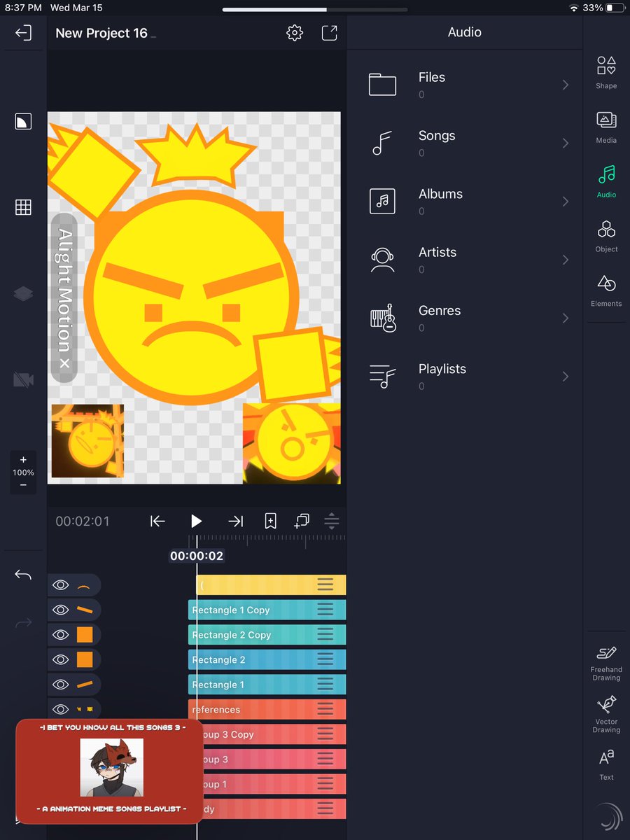The height and width of the screenshot is (840, 630).
Task: Tap the orange bar thumbnail of Rectangle 1
Action: [x=85, y=685]
